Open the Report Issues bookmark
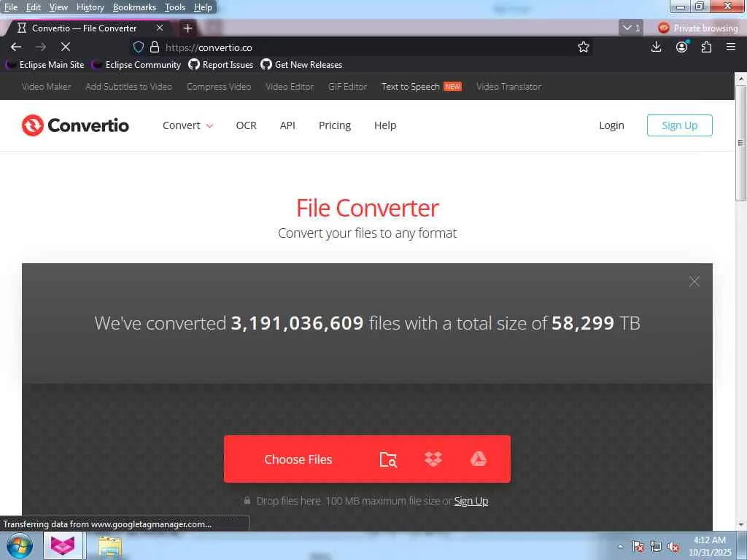747x560 pixels. click(x=220, y=65)
